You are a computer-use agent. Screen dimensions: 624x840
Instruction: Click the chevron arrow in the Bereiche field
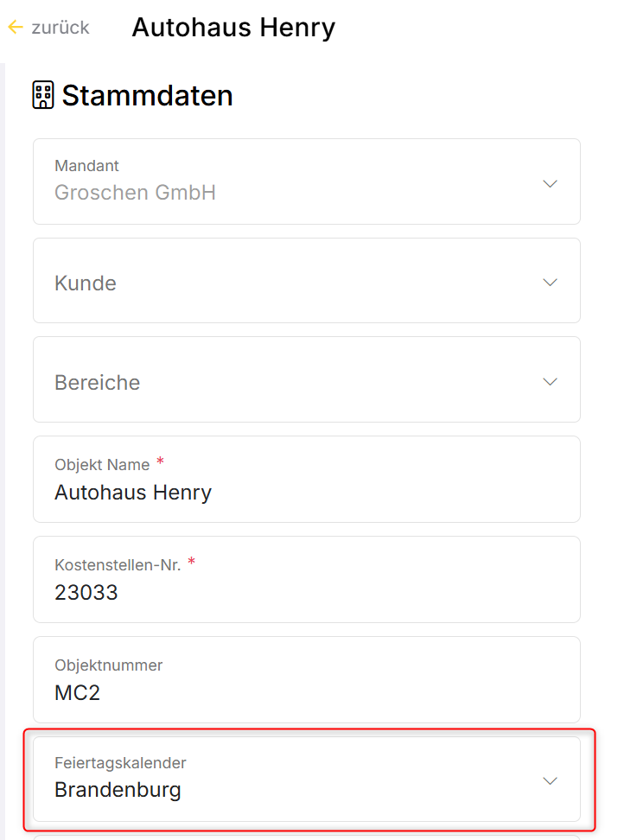coord(550,382)
